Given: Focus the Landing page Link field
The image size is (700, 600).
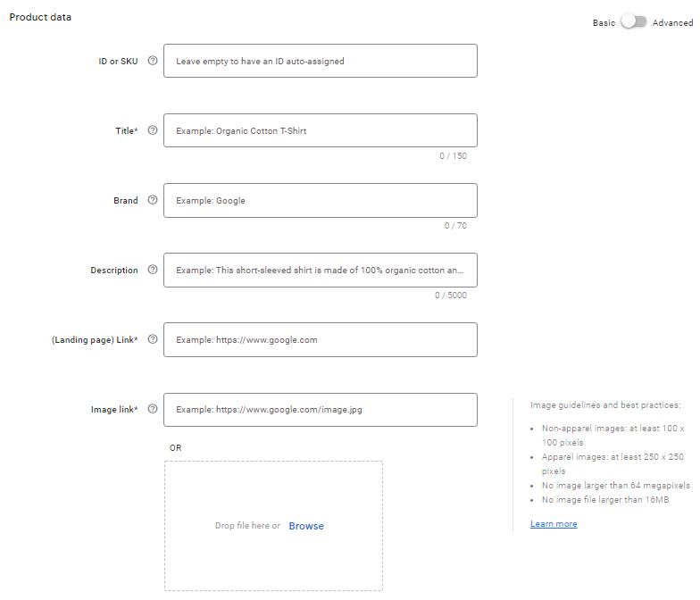Looking at the screenshot, I should coord(320,339).
